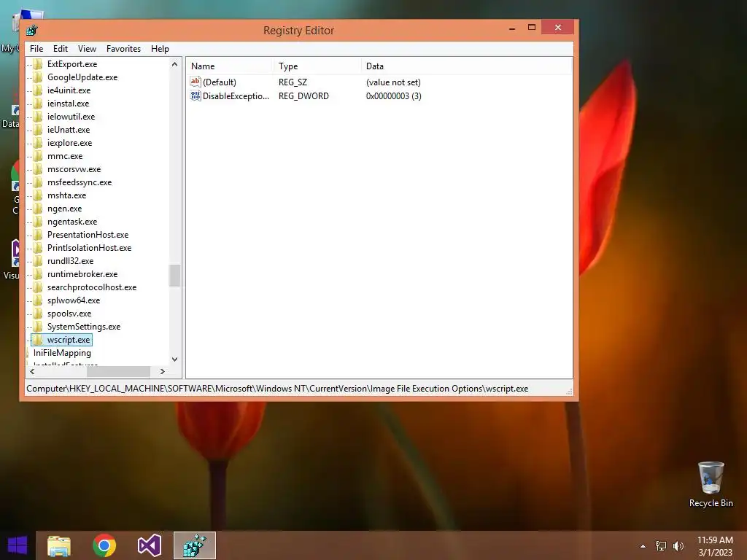The height and width of the screenshot is (560, 747).
Task: Open Visual Studio from the taskbar
Action: 149,545
